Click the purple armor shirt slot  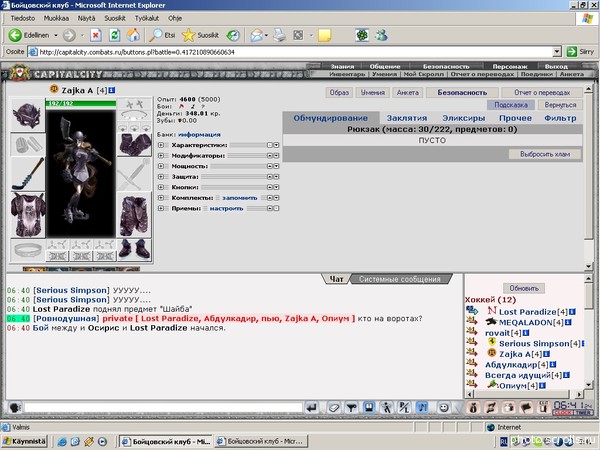[x=28, y=215]
